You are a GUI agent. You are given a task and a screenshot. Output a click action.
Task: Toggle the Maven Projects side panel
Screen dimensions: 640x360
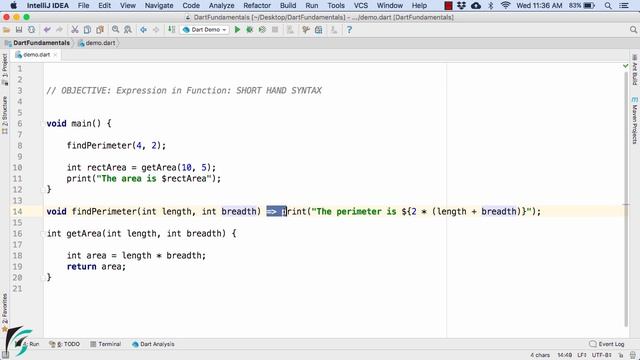click(635, 120)
